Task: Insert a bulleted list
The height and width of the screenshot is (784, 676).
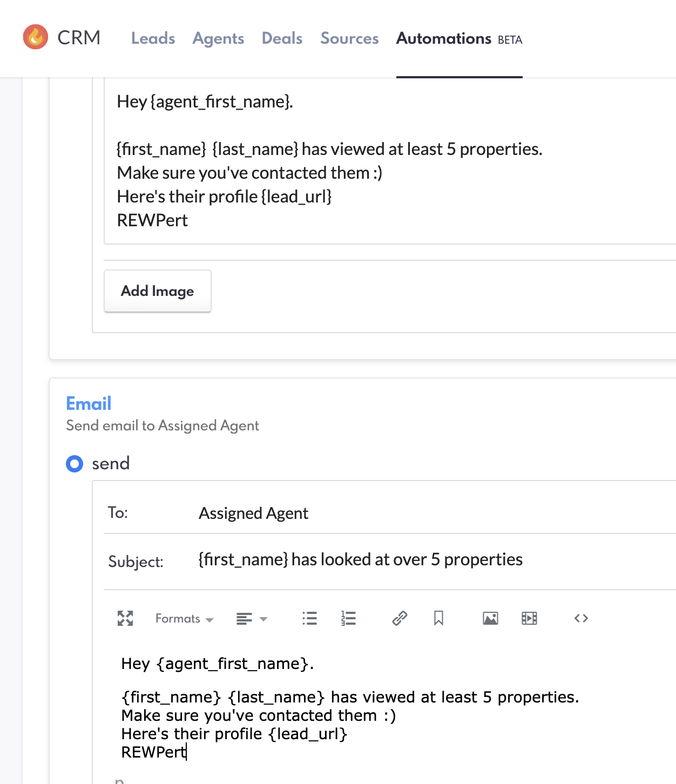Action: click(309, 618)
